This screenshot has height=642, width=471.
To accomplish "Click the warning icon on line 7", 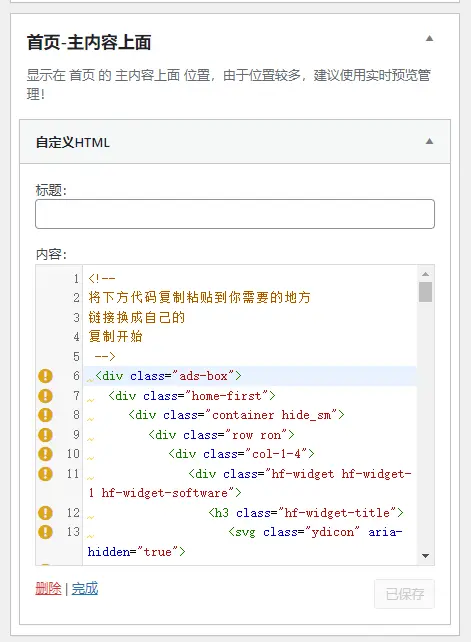I will pyautogui.click(x=45, y=396).
